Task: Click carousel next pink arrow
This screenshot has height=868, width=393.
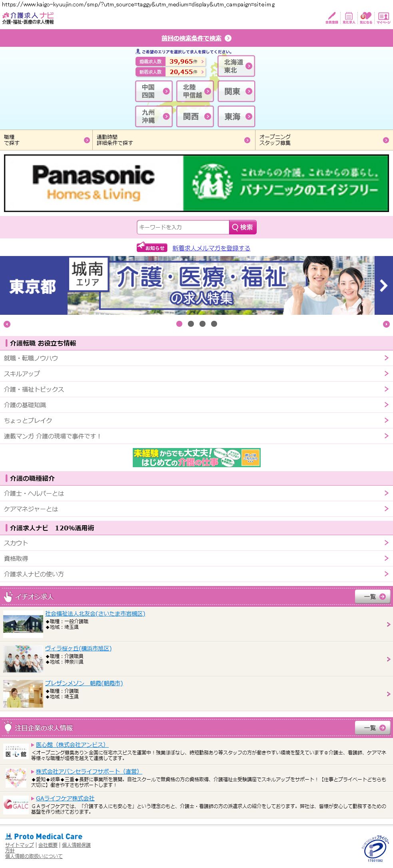Action: point(386,324)
